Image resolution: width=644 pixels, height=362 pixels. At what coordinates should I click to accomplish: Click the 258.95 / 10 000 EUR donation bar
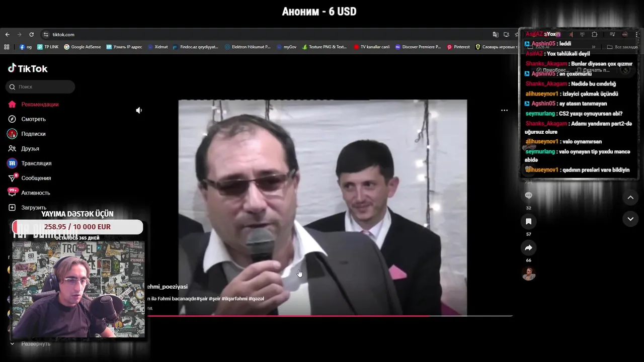tap(77, 227)
